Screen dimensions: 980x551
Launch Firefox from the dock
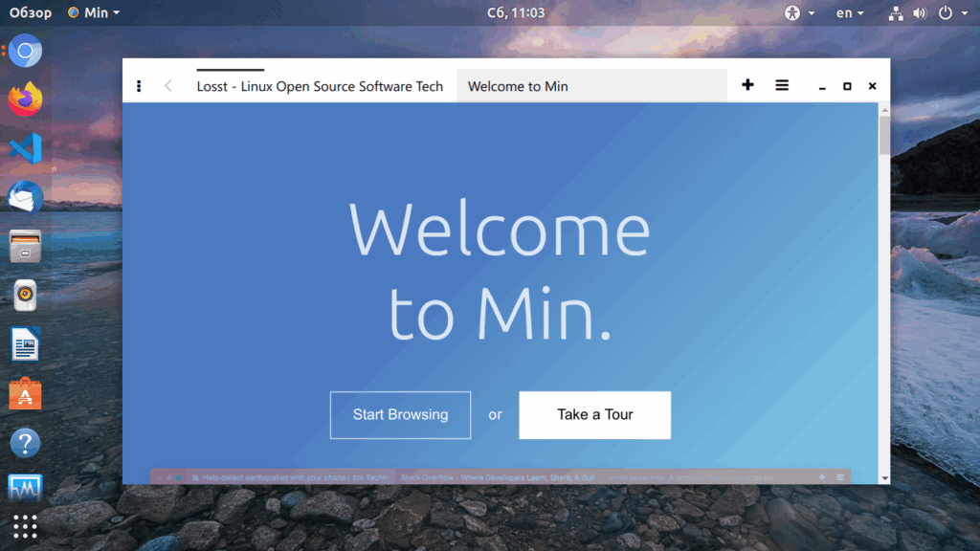click(x=25, y=99)
